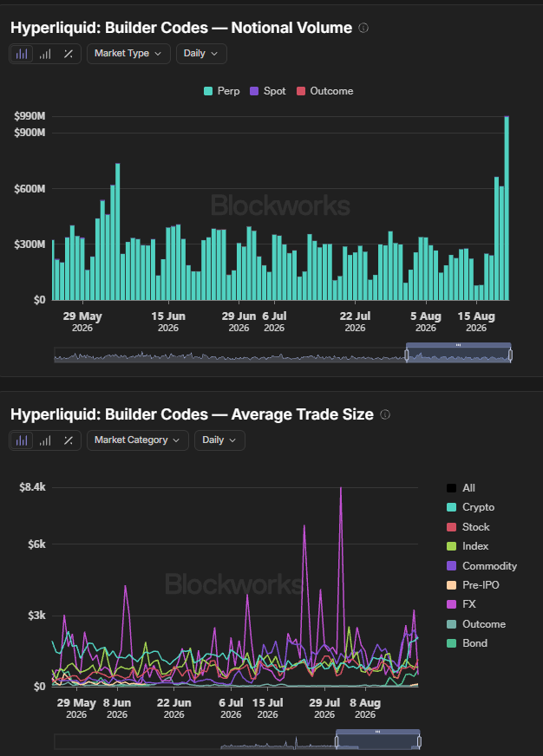The image size is (543, 756).
Task: Open info tooltip next to Average Trade Size title
Action: [385, 414]
